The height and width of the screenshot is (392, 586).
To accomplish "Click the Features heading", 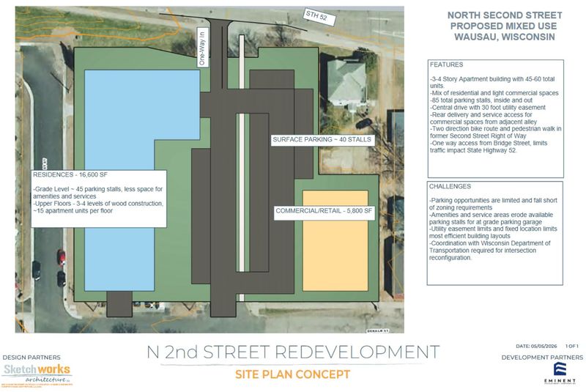I will point(446,64).
